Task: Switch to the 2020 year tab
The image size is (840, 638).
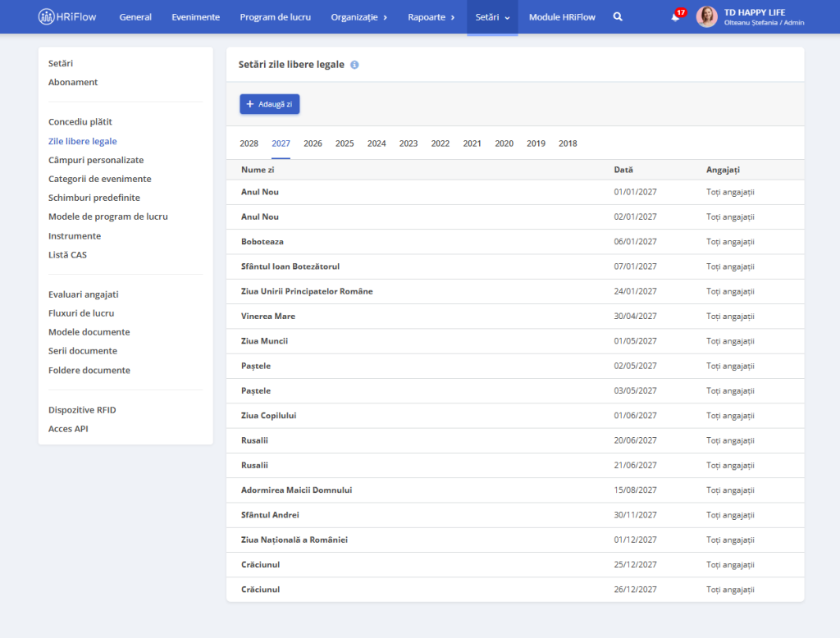Action: (504, 144)
